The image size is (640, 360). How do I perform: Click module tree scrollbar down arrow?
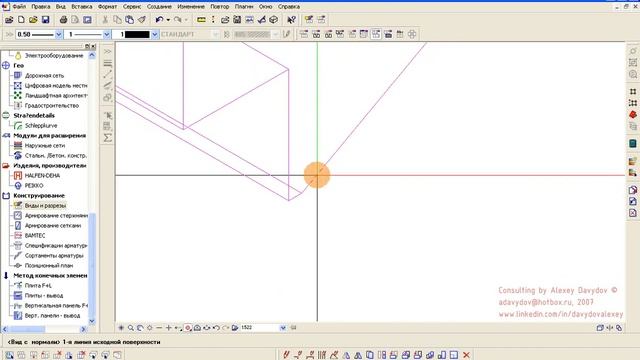point(92,321)
